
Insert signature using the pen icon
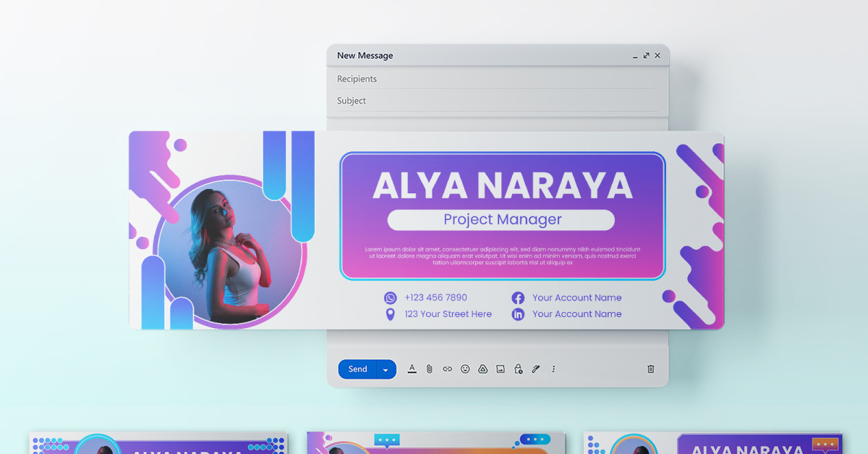tap(535, 369)
